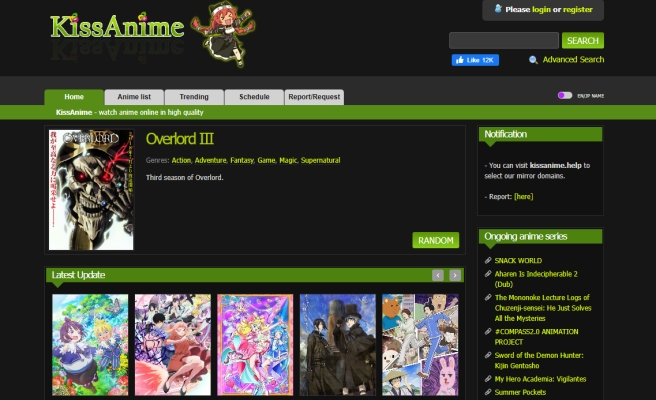656x400 pixels.
Task: Open the second Latest Update thumbnail with pink dress
Action: 173,345
